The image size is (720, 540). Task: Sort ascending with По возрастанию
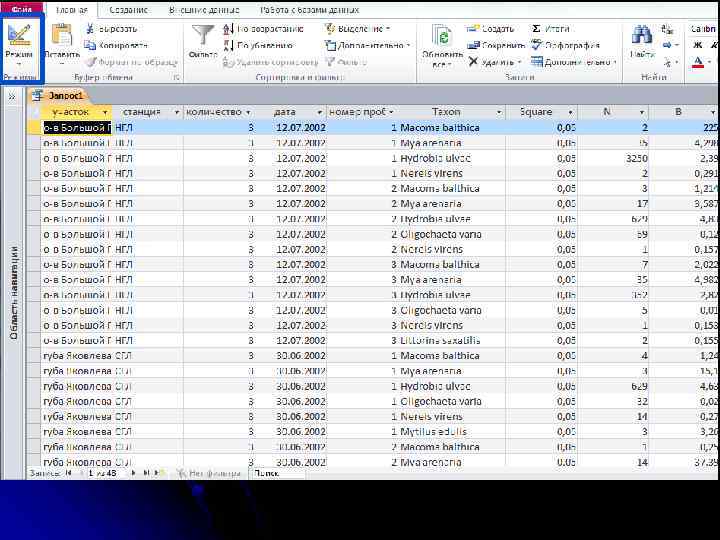(x=264, y=29)
